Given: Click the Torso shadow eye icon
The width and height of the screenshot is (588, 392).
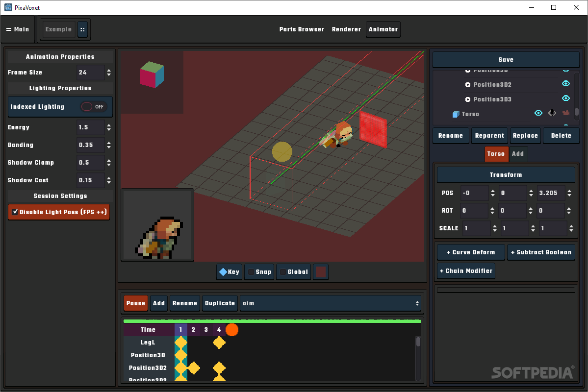Looking at the screenshot, I should (x=552, y=113).
